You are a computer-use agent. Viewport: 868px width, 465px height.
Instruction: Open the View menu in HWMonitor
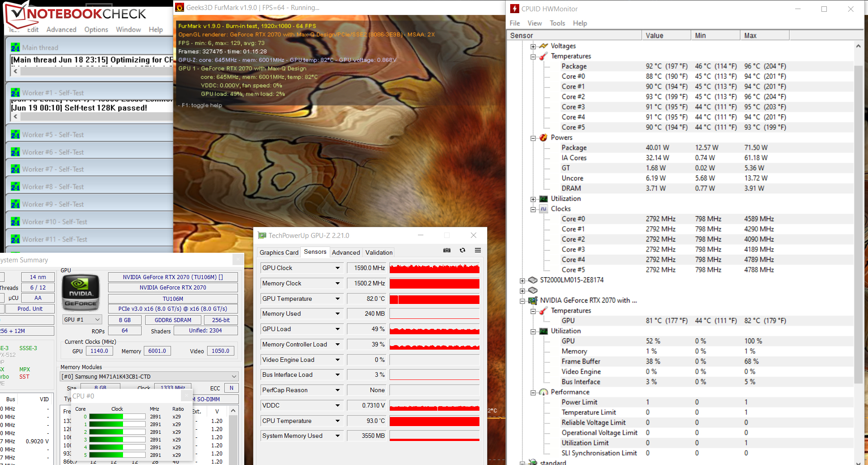[534, 23]
